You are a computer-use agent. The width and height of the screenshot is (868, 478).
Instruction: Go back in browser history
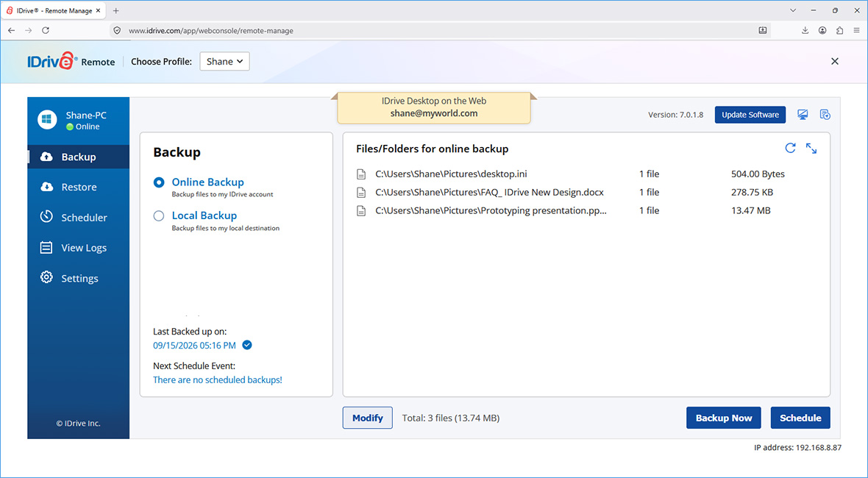11,30
